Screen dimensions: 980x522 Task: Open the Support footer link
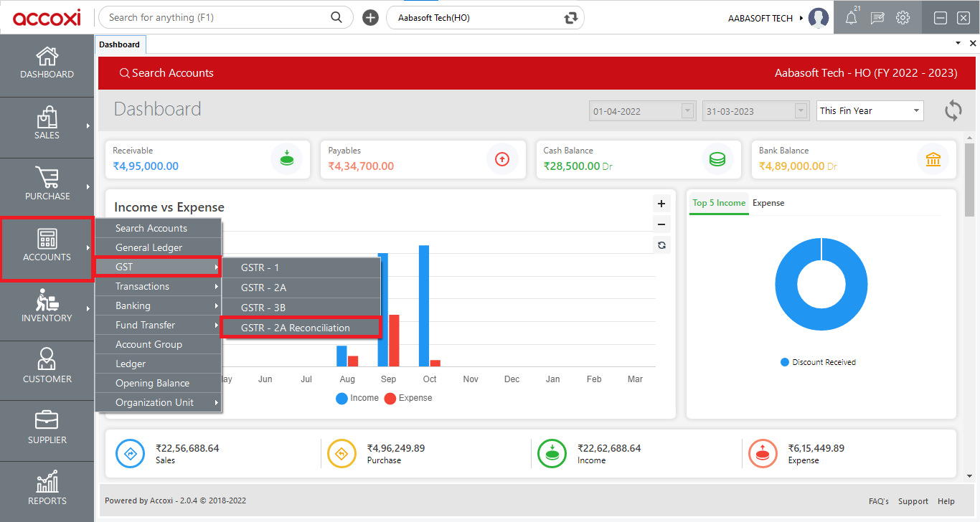[x=913, y=501]
